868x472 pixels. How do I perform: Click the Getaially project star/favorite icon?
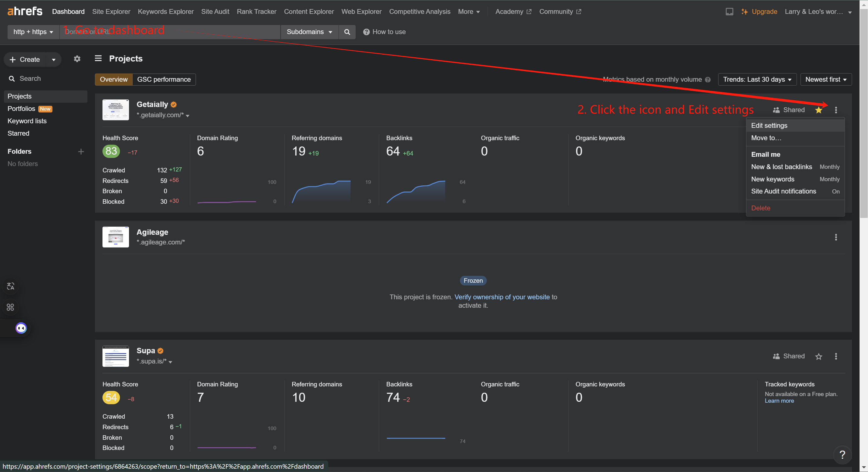click(819, 109)
